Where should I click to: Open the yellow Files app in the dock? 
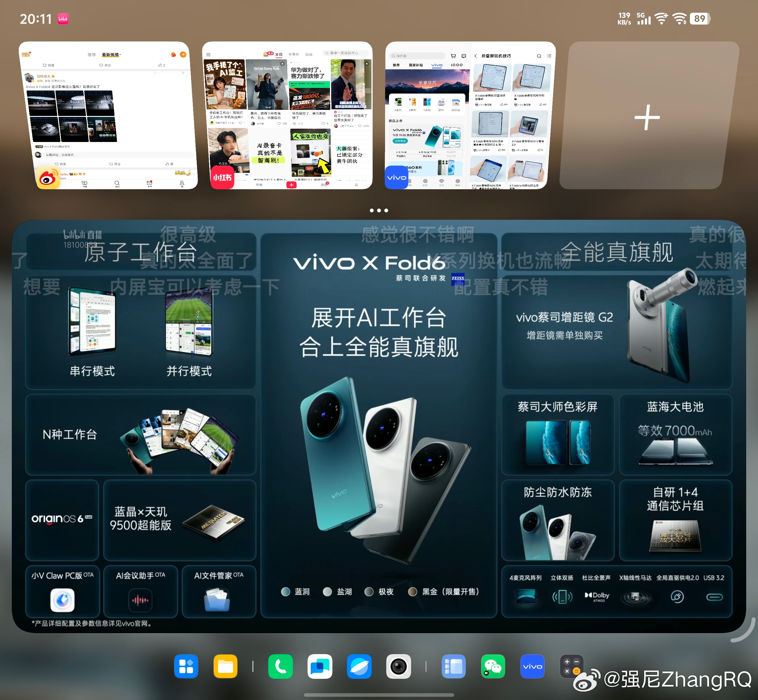coord(225,666)
